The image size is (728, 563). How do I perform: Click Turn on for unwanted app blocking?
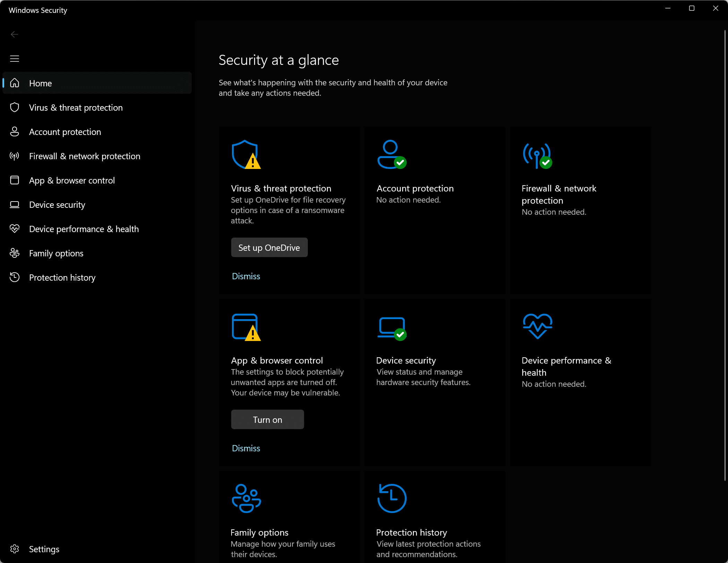click(x=267, y=419)
